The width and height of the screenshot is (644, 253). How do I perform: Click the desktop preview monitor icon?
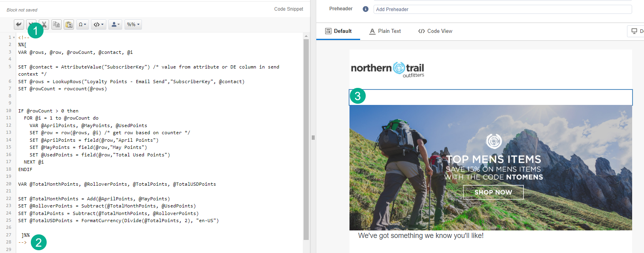[x=634, y=31]
